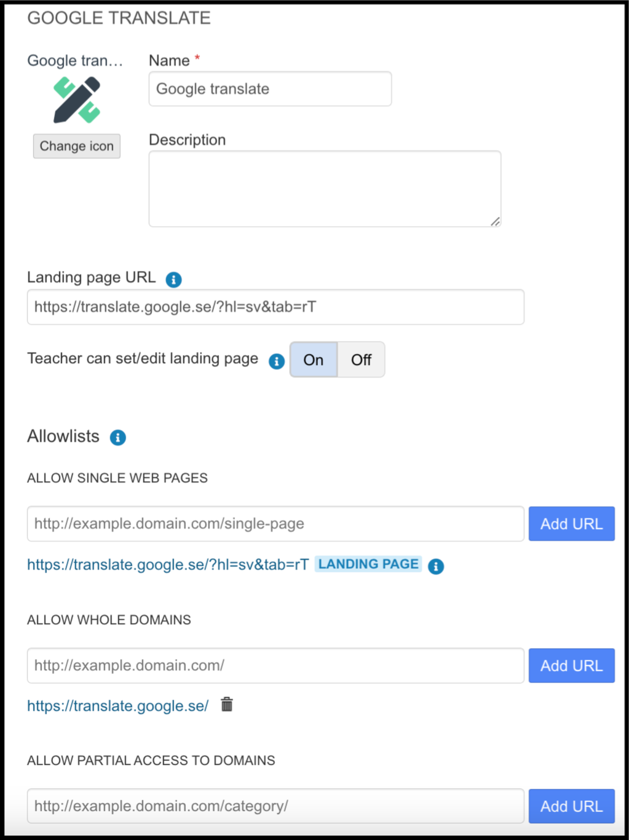Show info for Teacher can set/edit landing page
Image resolution: width=629 pixels, height=840 pixels.
click(277, 361)
